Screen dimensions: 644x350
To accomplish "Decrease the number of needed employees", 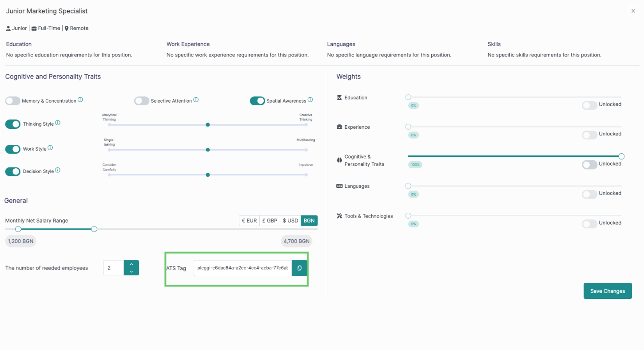I will tap(131, 271).
